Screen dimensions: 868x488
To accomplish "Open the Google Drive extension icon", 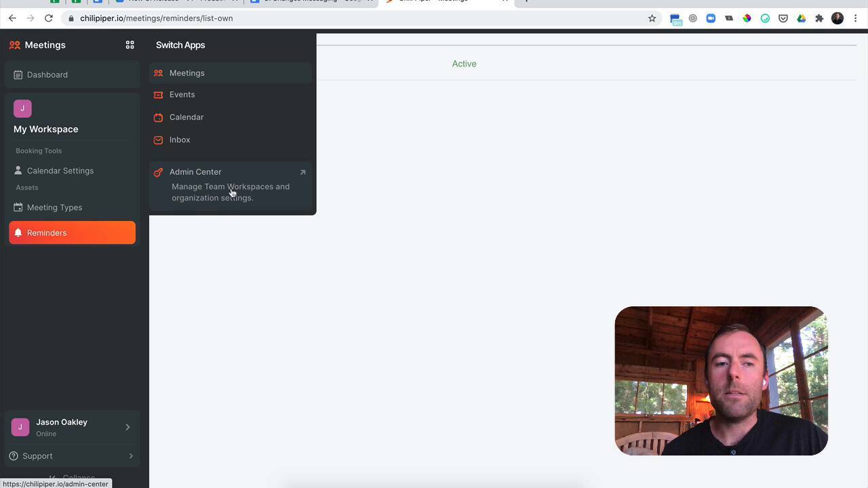I will tap(801, 18).
